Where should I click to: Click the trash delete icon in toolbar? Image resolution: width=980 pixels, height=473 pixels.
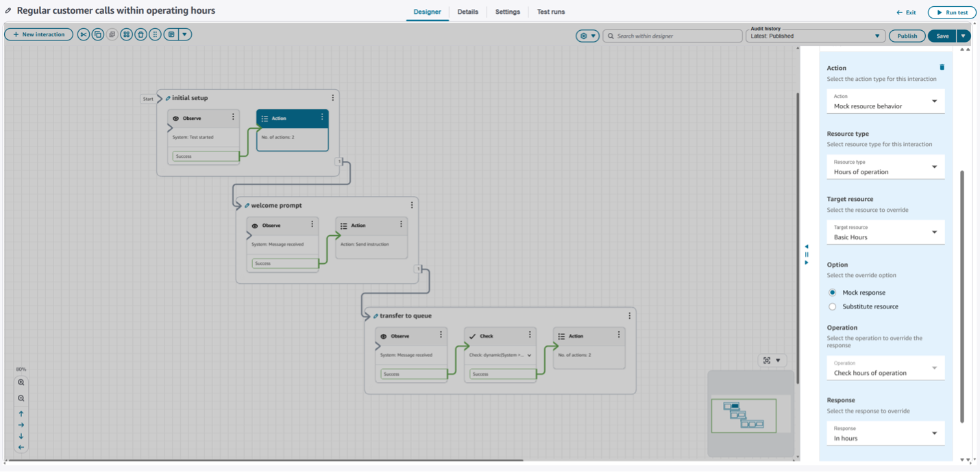(x=140, y=34)
